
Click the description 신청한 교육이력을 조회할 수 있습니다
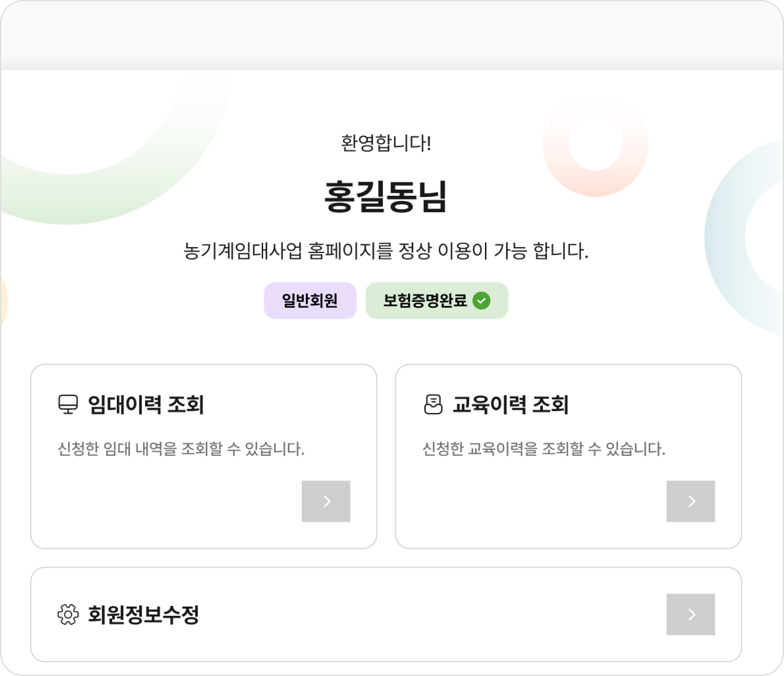point(544,449)
